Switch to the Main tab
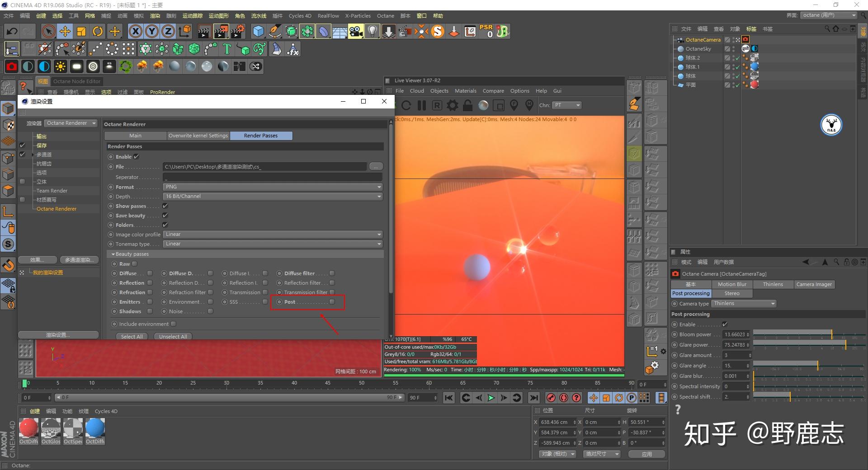This screenshot has height=470, width=868. 135,136
